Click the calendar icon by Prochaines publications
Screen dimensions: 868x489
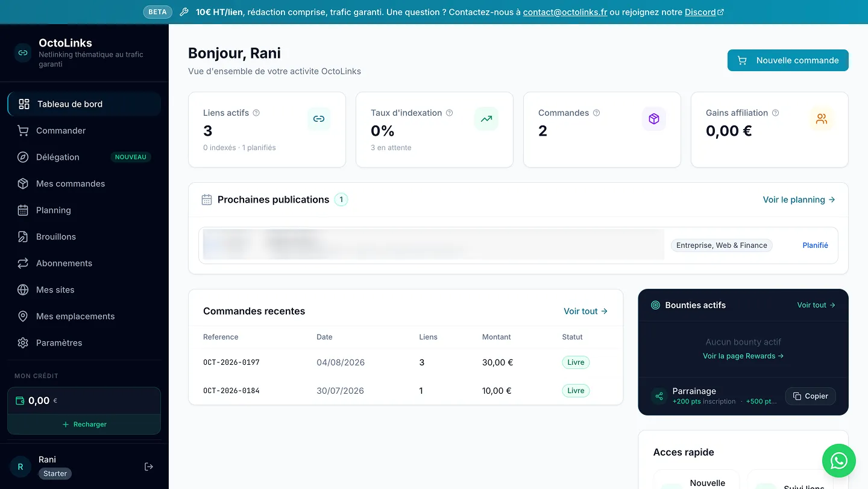click(x=207, y=200)
